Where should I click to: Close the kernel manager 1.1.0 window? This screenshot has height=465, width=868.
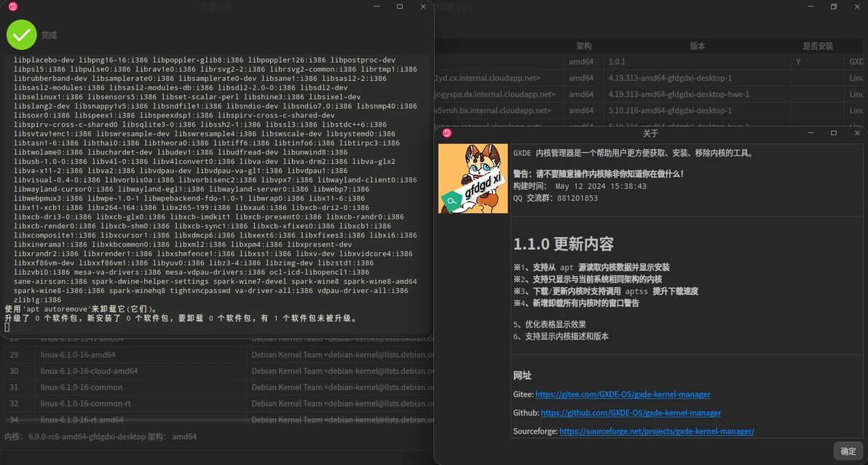click(x=858, y=7)
